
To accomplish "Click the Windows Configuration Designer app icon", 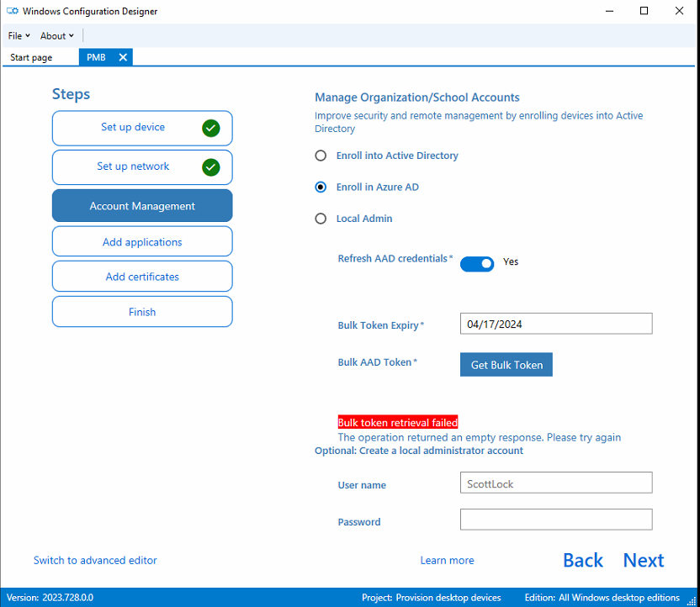I will point(10,11).
